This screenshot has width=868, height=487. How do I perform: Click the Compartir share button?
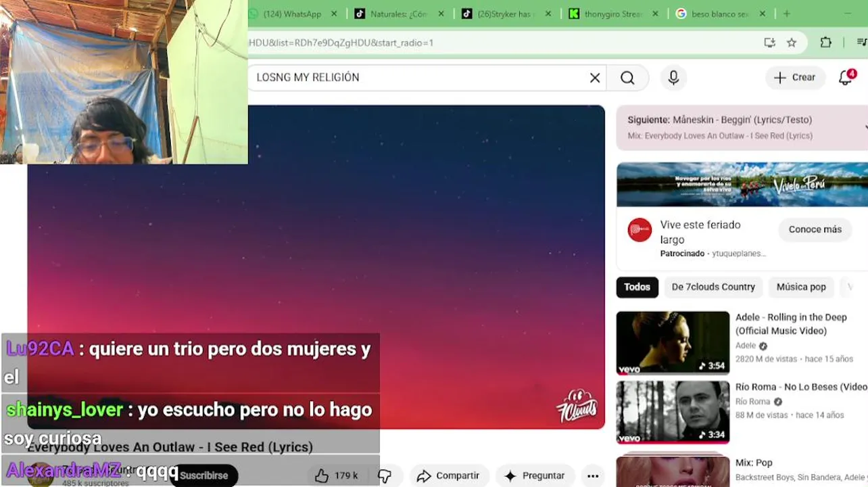click(x=449, y=476)
